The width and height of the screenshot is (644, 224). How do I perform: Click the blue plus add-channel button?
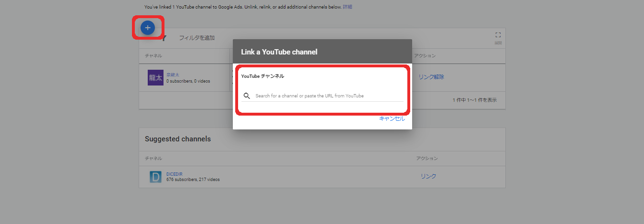click(x=148, y=28)
